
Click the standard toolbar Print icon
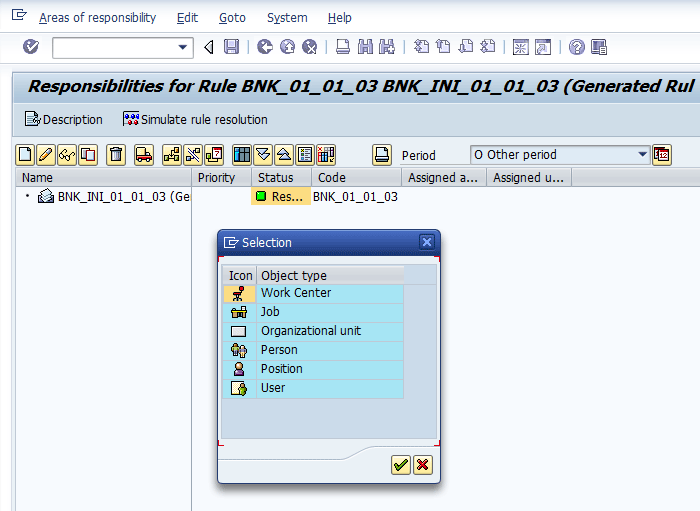343,46
